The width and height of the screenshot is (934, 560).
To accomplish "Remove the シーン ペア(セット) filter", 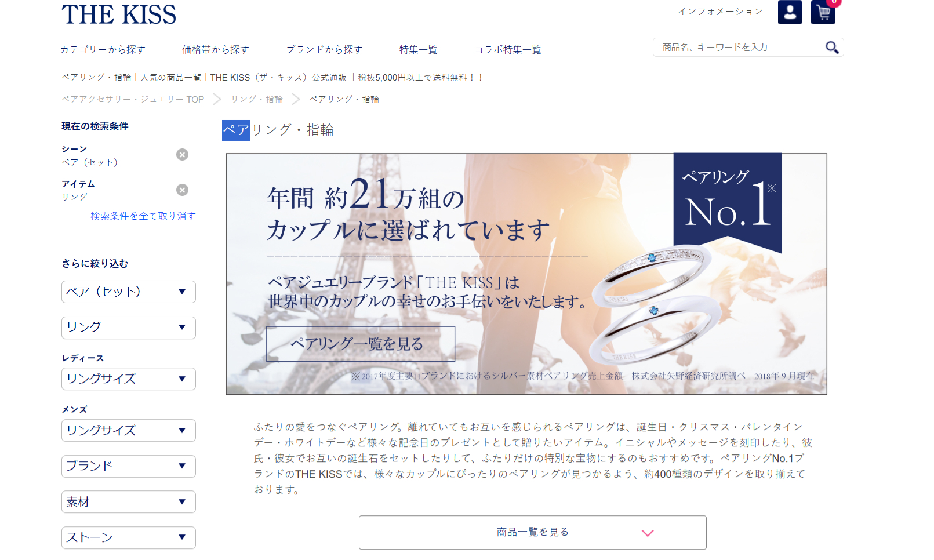I will [x=182, y=155].
